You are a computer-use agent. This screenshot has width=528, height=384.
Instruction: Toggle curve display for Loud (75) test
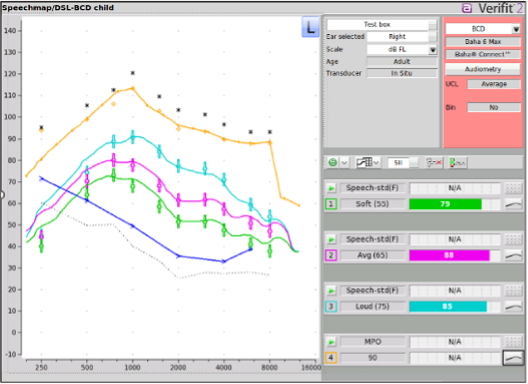click(x=513, y=307)
